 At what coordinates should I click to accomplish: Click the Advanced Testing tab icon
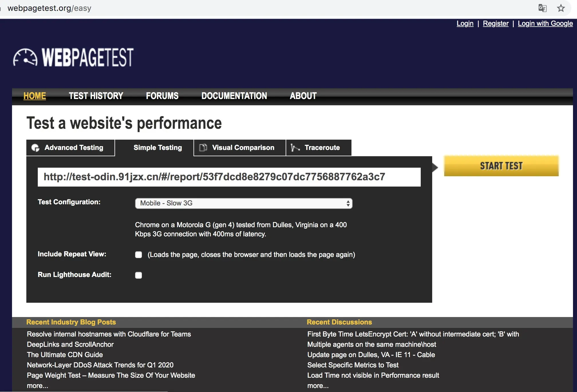(35, 148)
